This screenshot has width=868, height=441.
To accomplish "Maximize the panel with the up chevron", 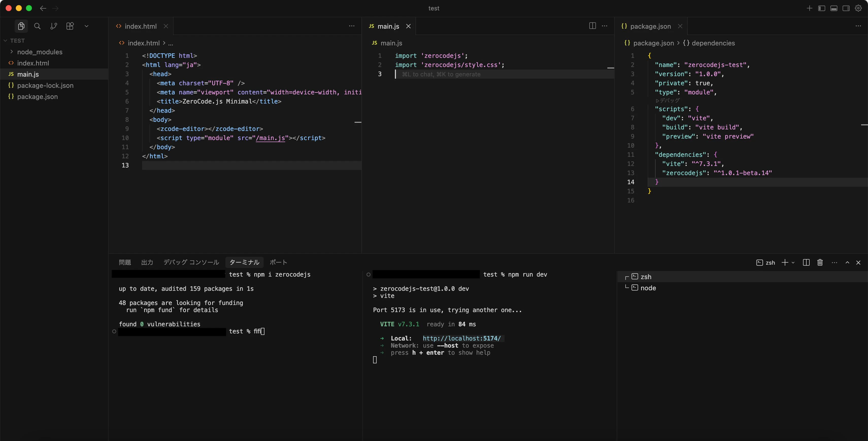I will (x=847, y=262).
